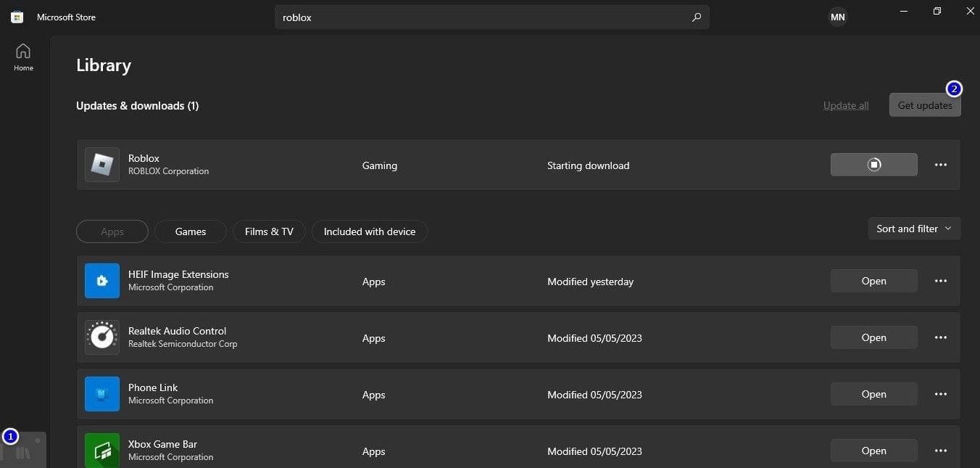Open the MN account profile avatar
Image resolution: width=980 pixels, height=468 pixels.
[837, 17]
